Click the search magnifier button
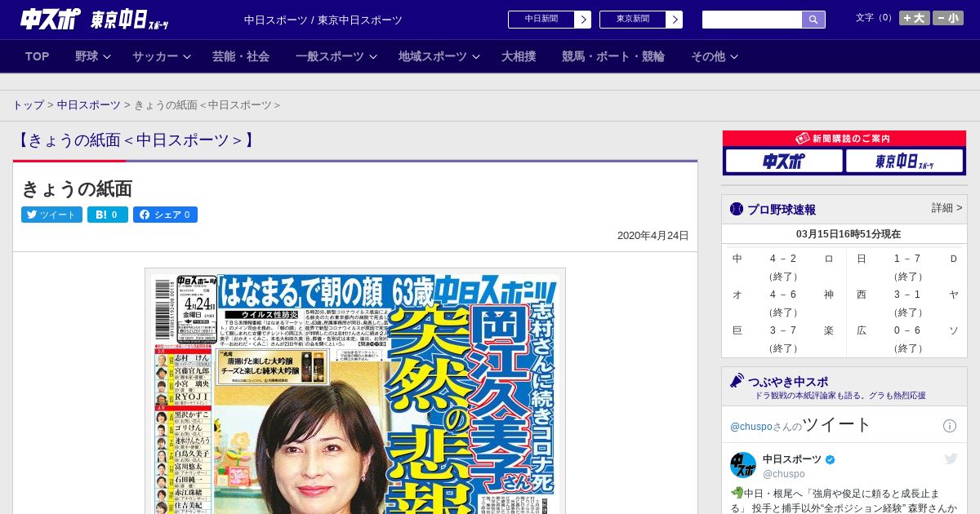Screen dimensions: 980x514 (813, 20)
